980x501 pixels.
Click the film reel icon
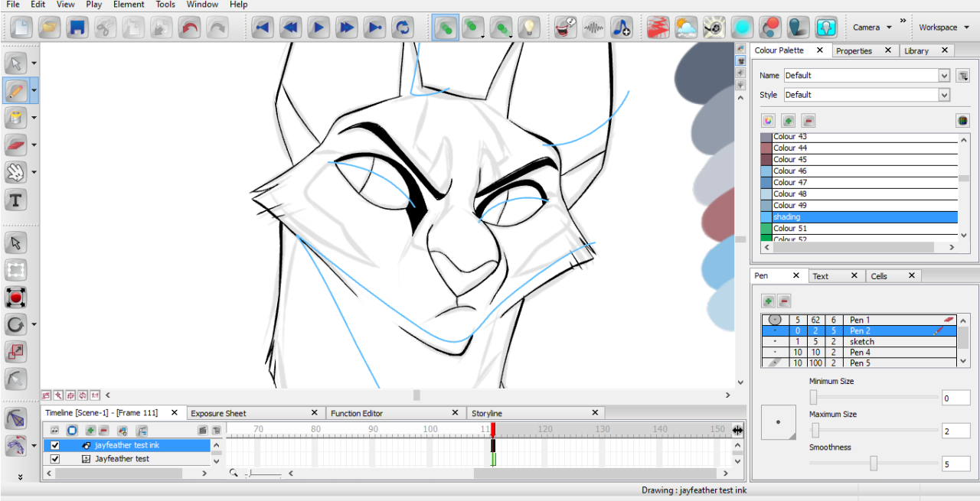714,28
